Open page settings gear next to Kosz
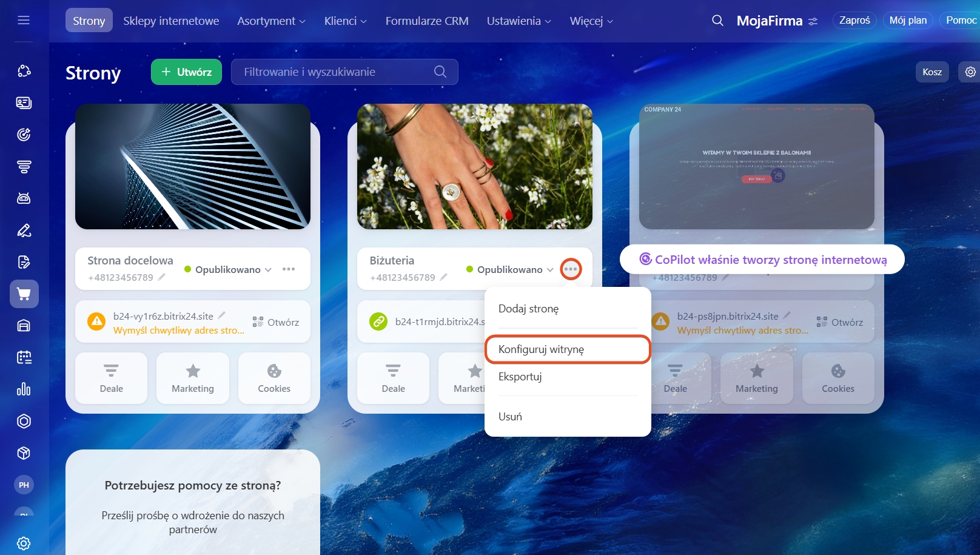Screen dimensions: 980x555 (x=970, y=72)
